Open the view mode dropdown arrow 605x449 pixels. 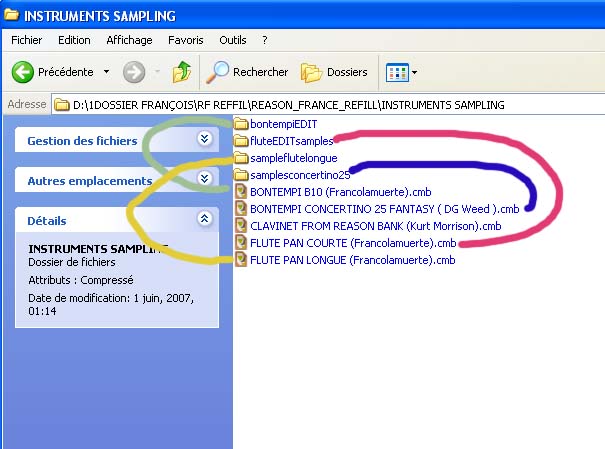(x=414, y=72)
